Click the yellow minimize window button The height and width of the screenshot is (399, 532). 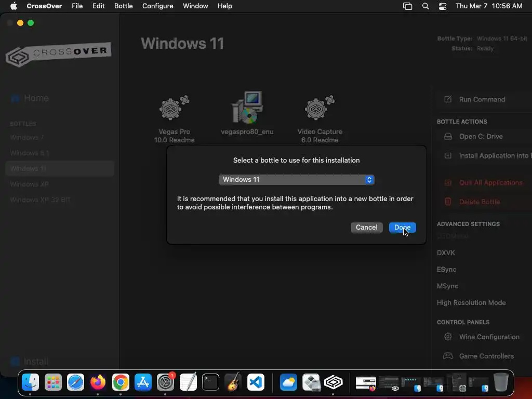(x=20, y=23)
